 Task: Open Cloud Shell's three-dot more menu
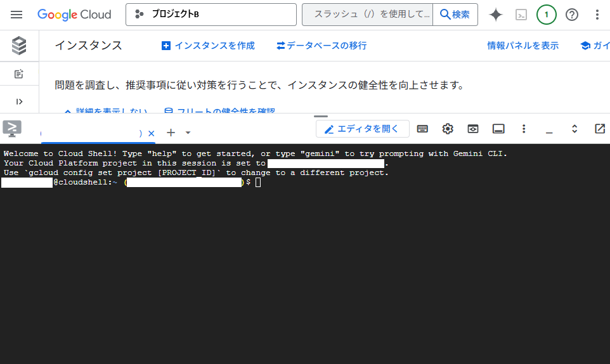pos(524,129)
